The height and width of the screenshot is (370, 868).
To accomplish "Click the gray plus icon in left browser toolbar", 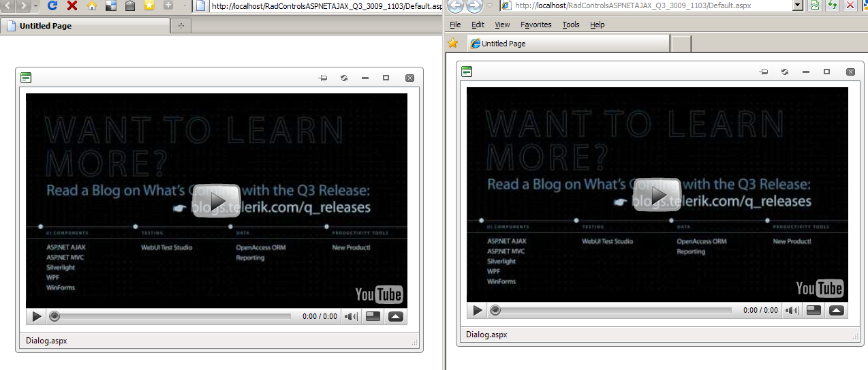I will (x=168, y=5).
